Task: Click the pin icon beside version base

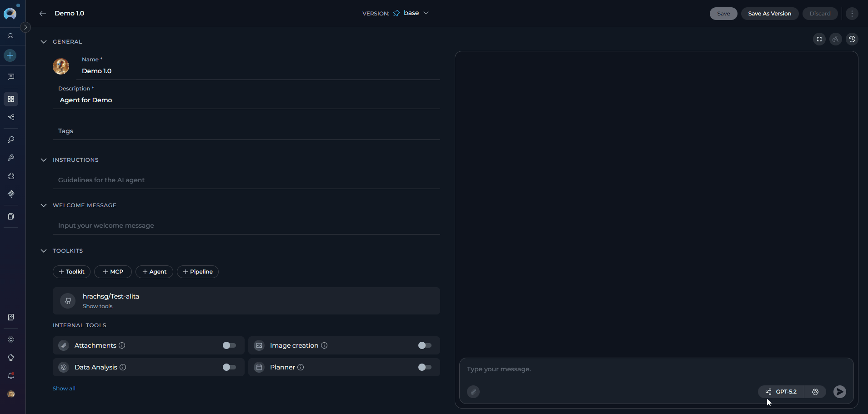Action: pos(396,13)
